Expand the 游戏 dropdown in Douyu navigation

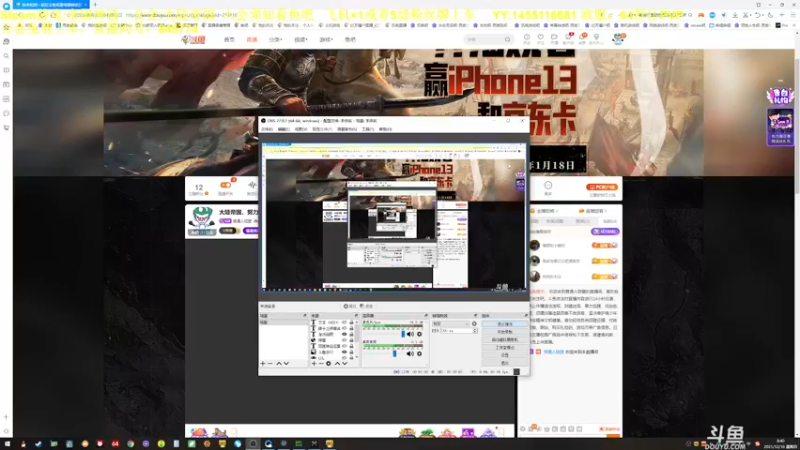click(326, 39)
